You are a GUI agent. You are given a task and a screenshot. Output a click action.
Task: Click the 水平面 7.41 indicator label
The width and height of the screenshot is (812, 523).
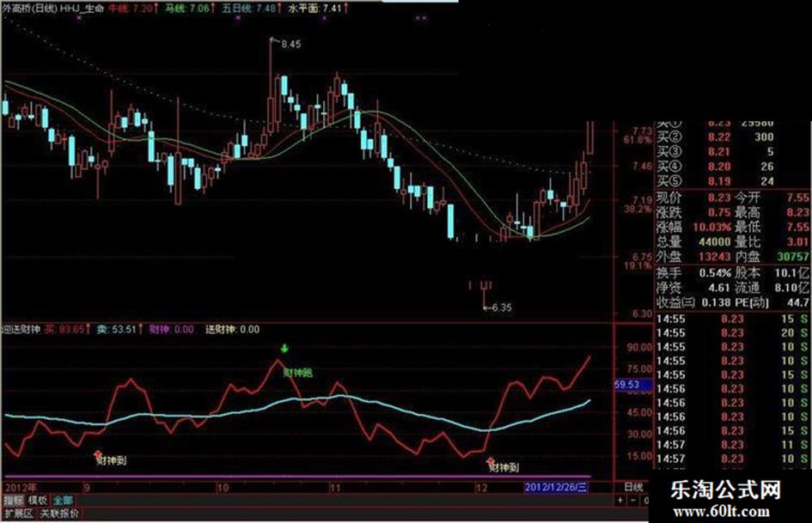317,9
